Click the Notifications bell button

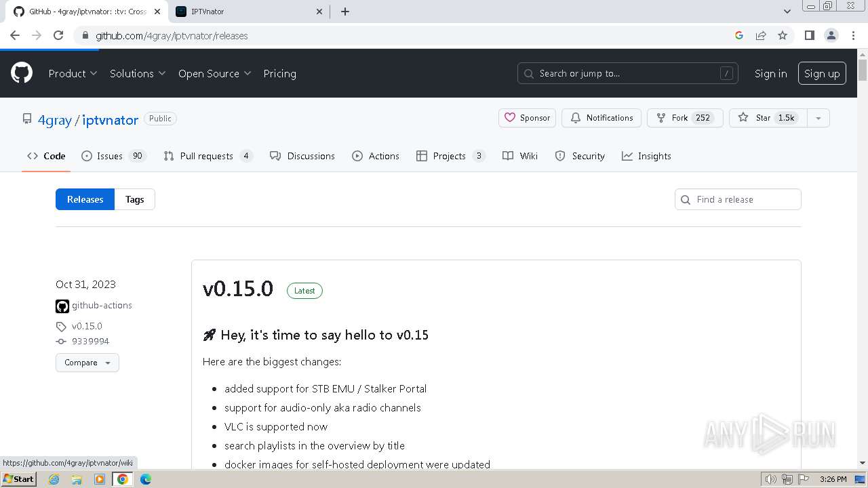[x=601, y=118]
